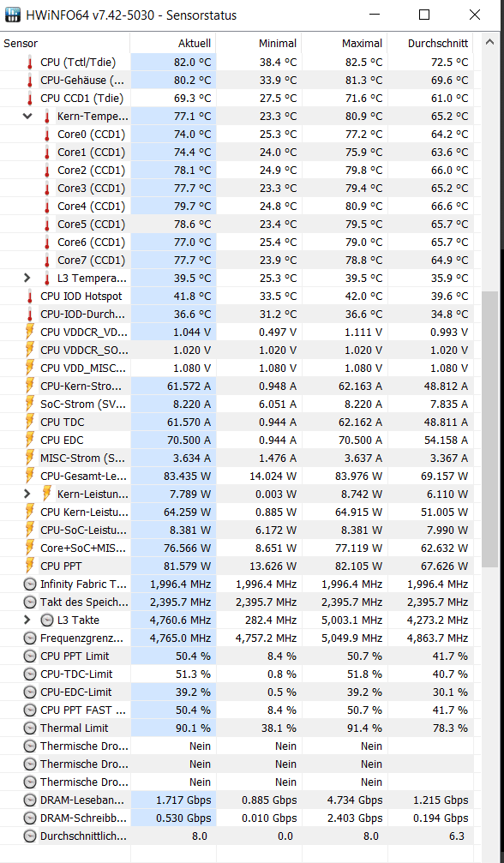Click the lightning icon beside CPU EDC
Image resolution: width=504 pixels, height=863 pixels.
pos(30,440)
